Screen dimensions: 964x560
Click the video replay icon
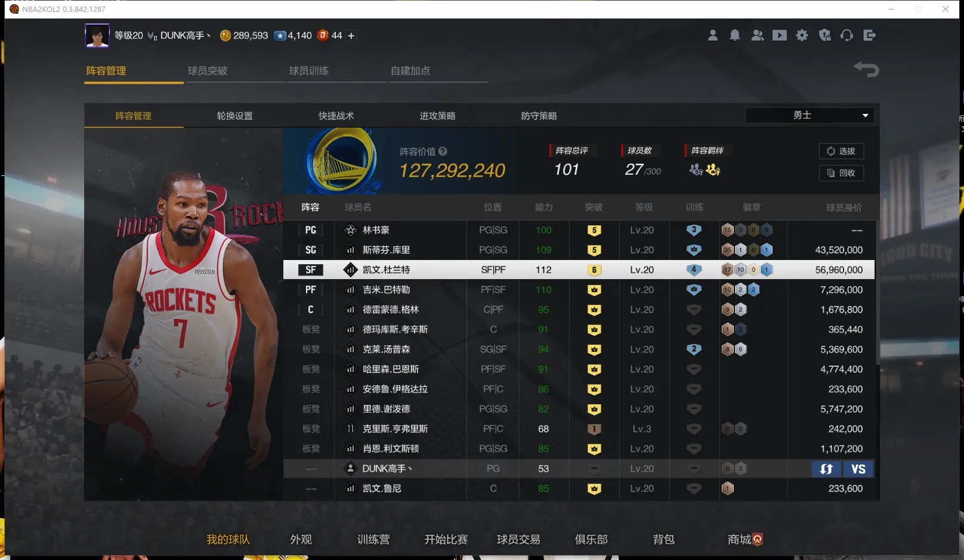[780, 36]
